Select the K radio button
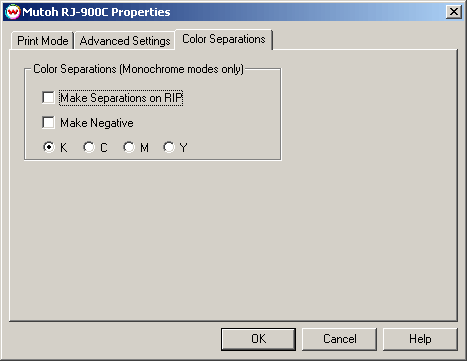 click(x=49, y=147)
